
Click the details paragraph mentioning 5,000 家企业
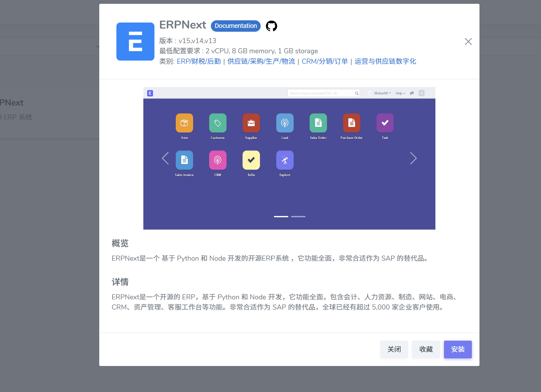click(285, 302)
